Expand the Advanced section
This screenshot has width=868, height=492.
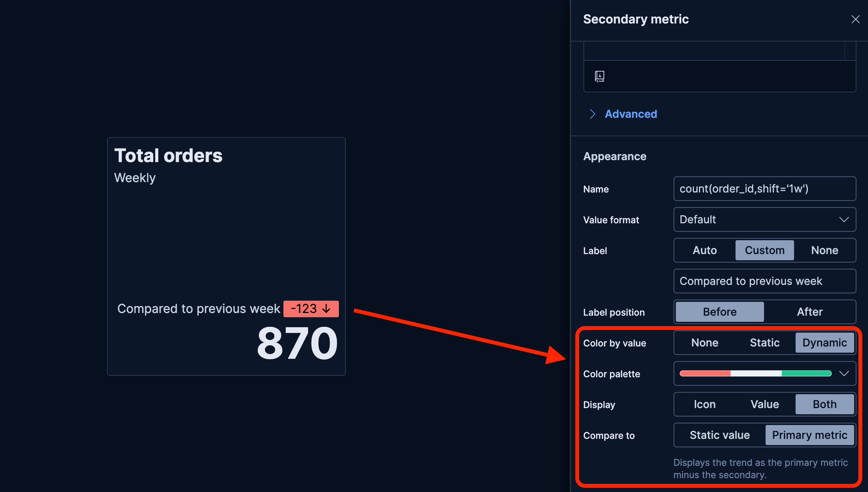point(630,114)
